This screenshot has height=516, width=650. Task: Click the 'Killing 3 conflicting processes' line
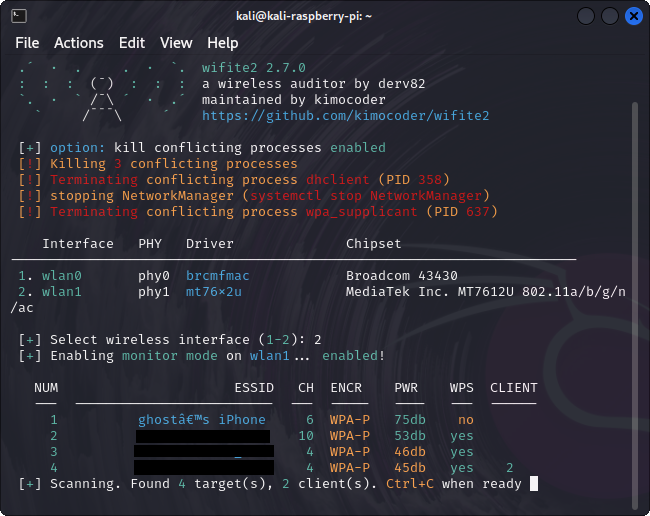pos(158,164)
